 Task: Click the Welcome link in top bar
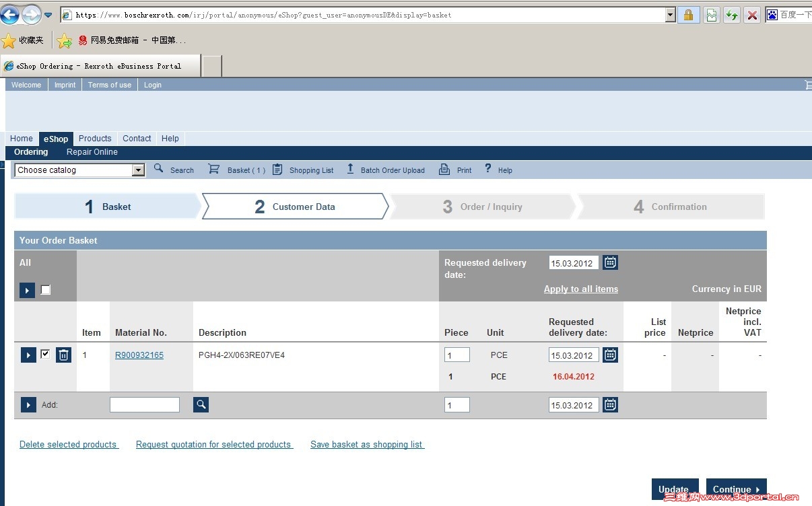tap(26, 85)
